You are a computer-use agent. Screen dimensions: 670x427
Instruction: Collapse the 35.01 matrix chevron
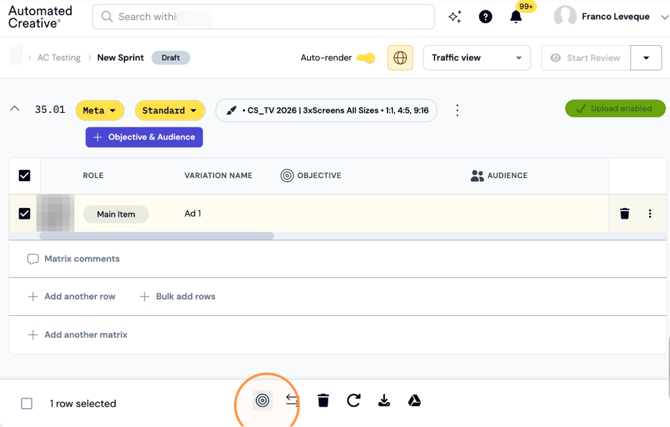pyautogui.click(x=15, y=109)
